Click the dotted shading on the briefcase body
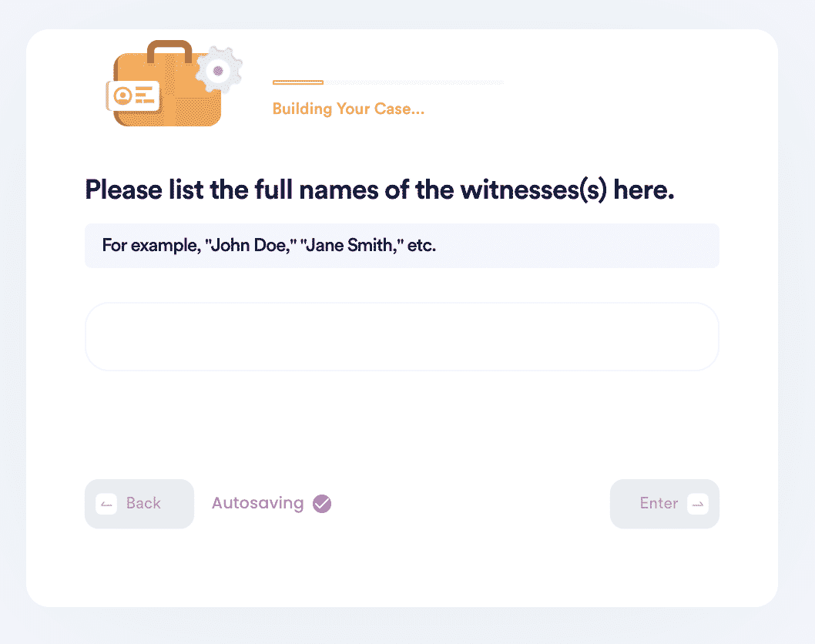 pos(199,110)
